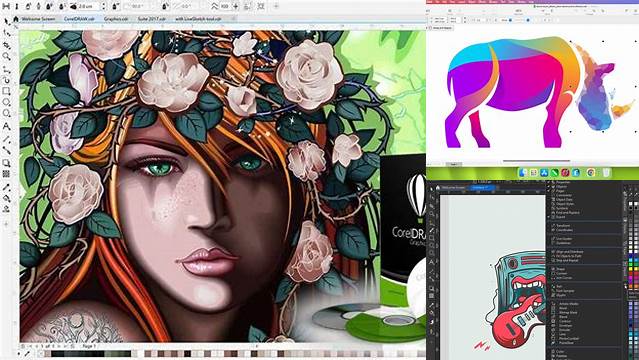Open the Trash in the Mac dock
The image size is (639, 360).
pyautogui.click(x=606, y=173)
